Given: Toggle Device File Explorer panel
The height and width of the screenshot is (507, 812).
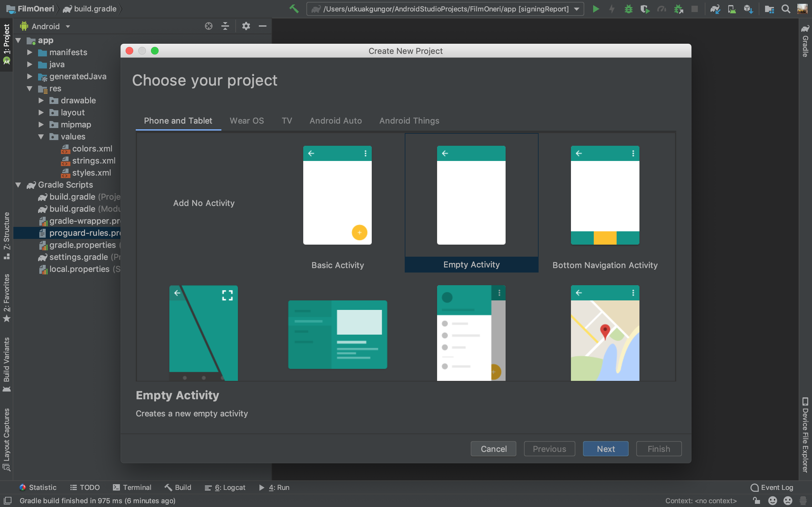Looking at the screenshot, I should (805, 434).
